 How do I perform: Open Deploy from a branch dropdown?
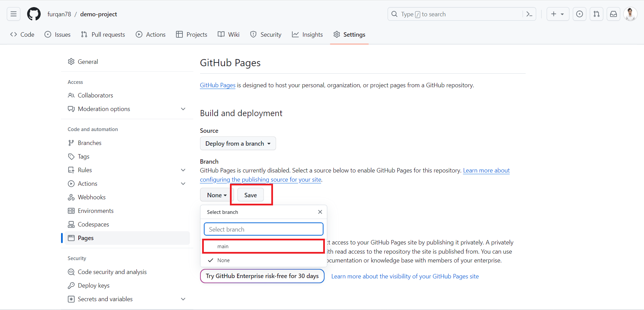(238, 143)
